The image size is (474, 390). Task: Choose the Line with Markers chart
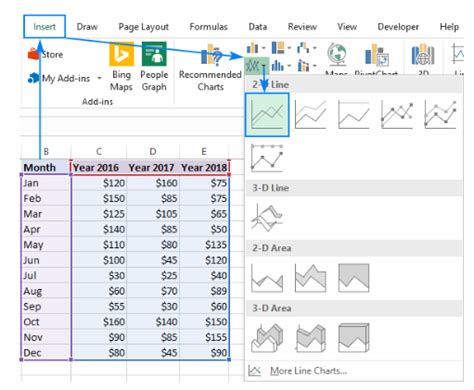click(x=397, y=115)
